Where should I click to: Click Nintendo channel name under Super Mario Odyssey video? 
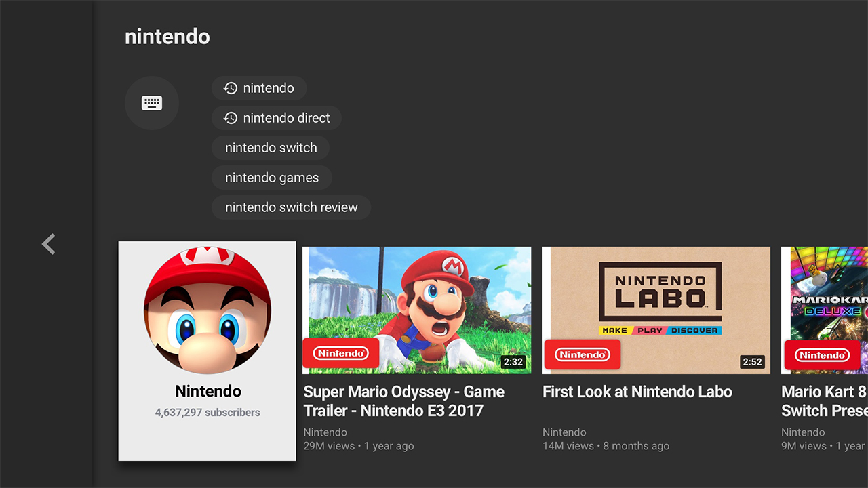(325, 432)
